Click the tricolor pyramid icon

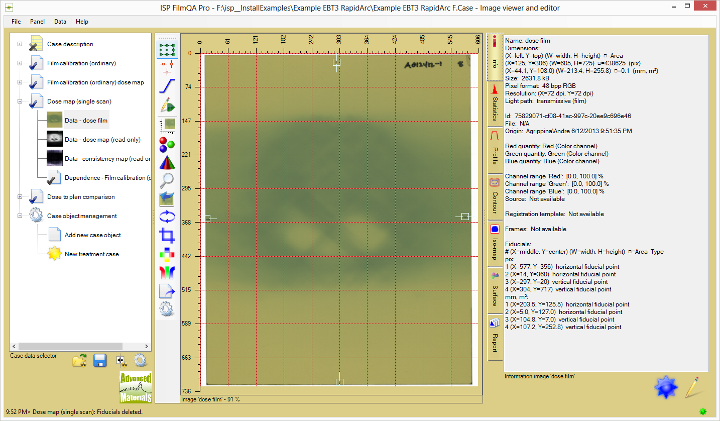point(167,163)
